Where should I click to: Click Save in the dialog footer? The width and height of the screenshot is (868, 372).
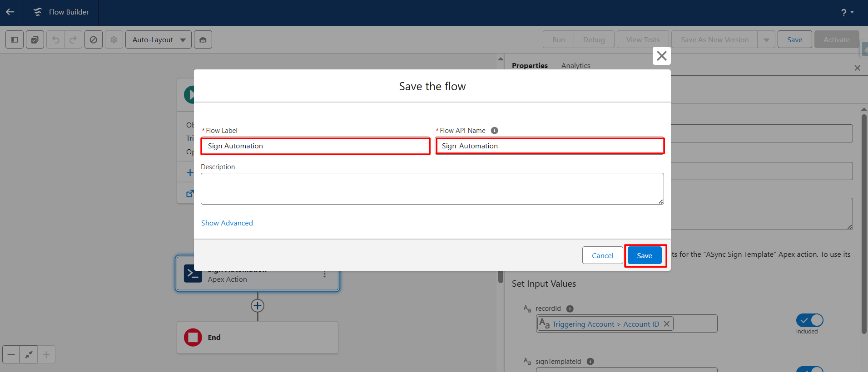click(645, 256)
